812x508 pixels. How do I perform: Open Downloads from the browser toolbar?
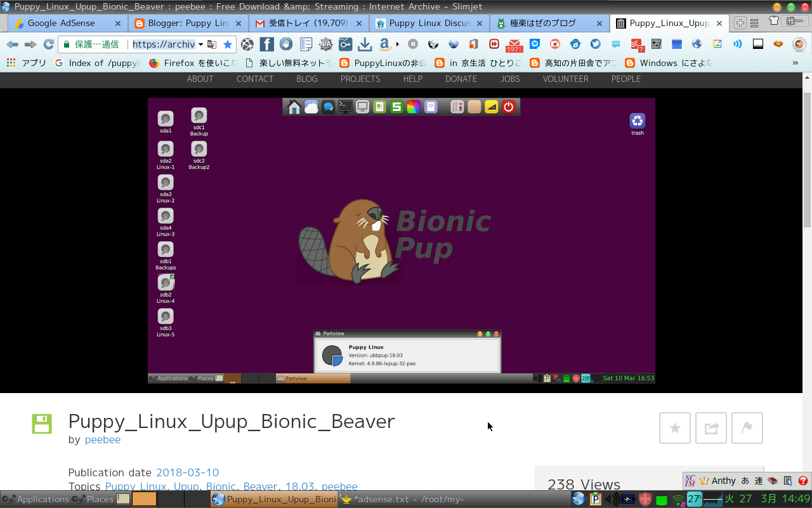[x=365, y=45]
